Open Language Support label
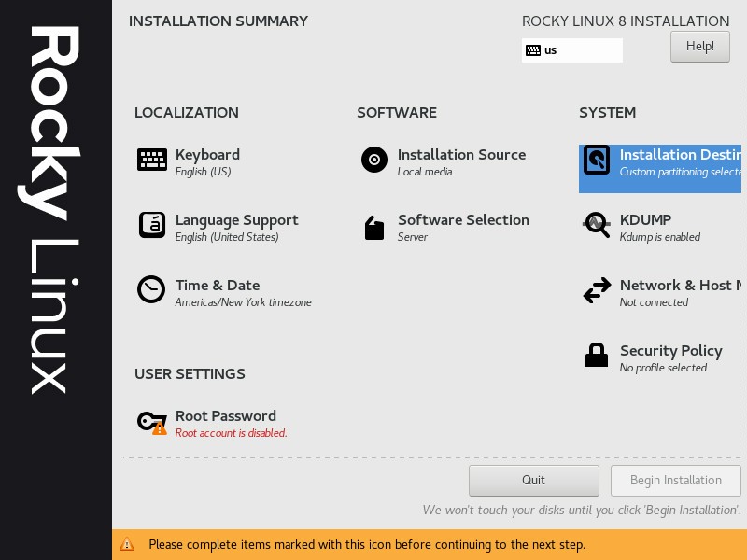Screen dimensions: 747x560 [x=237, y=220]
